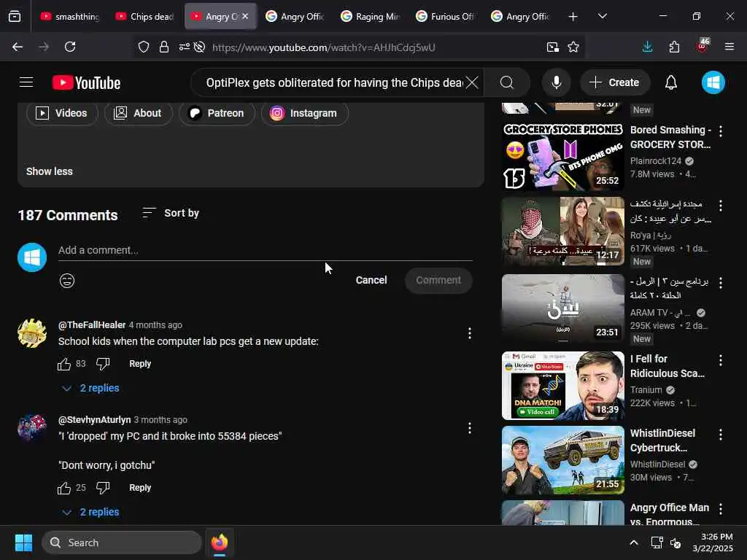Screen dimensions: 747x560
Task: Switch to the Raging Min Google tab
Action: (x=371, y=16)
